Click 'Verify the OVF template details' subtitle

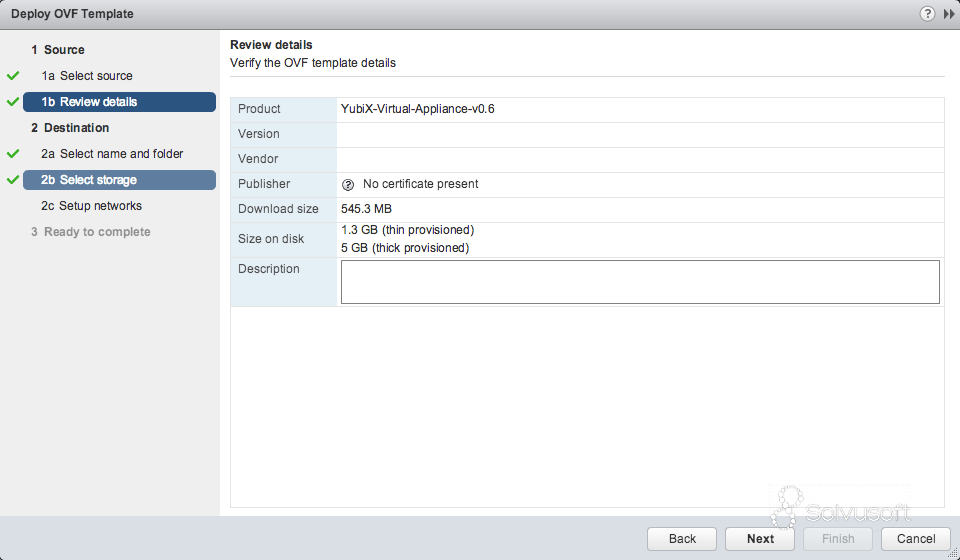pyautogui.click(x=313, y=63)
